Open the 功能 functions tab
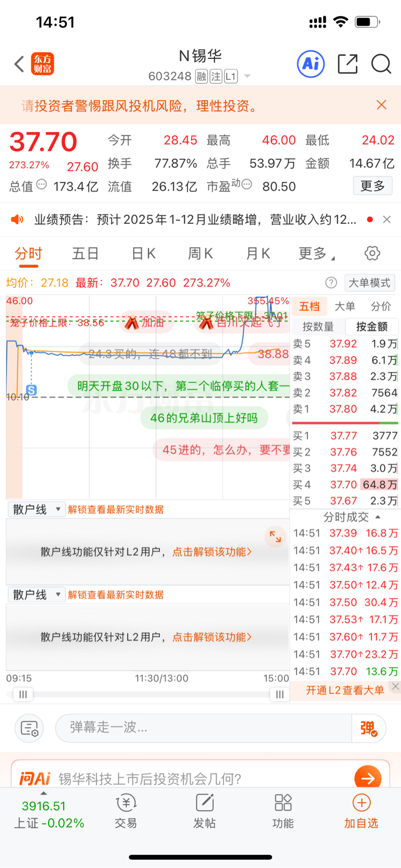 [283, 811]
